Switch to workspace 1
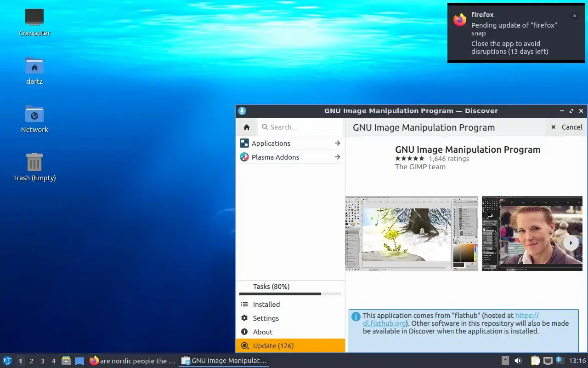 pos(20,361)
